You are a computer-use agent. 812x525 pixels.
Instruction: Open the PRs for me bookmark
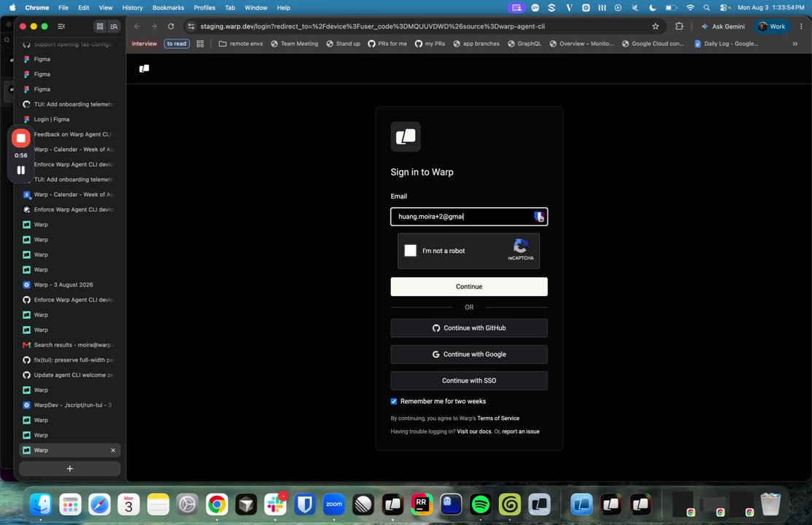(387, 44)
